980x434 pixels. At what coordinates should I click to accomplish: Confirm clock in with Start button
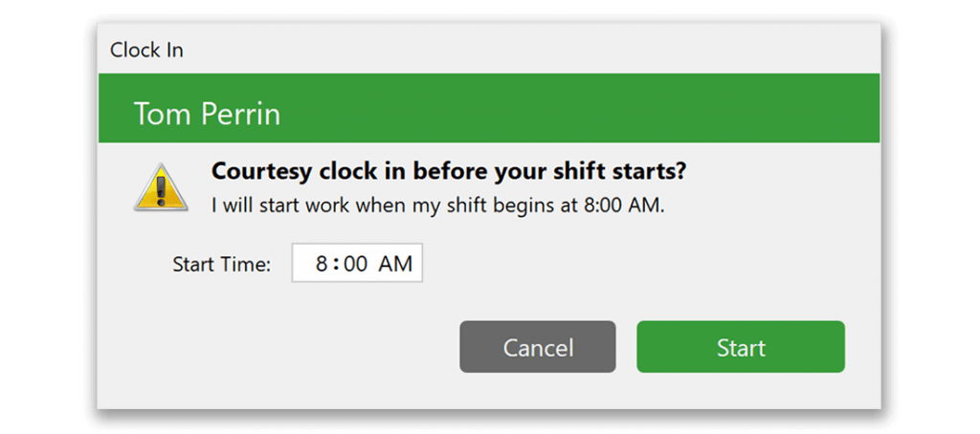[x=741, y=347]
